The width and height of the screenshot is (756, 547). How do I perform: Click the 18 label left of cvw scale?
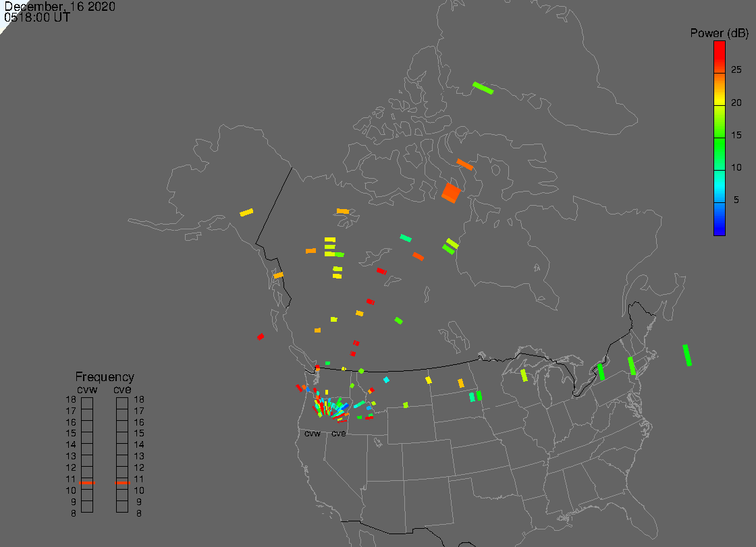(71, 399)
